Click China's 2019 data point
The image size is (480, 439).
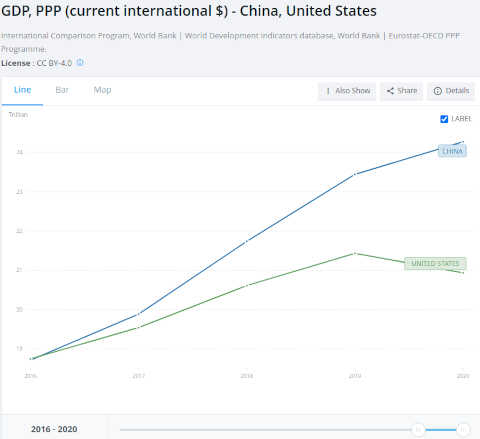(355, 174)
